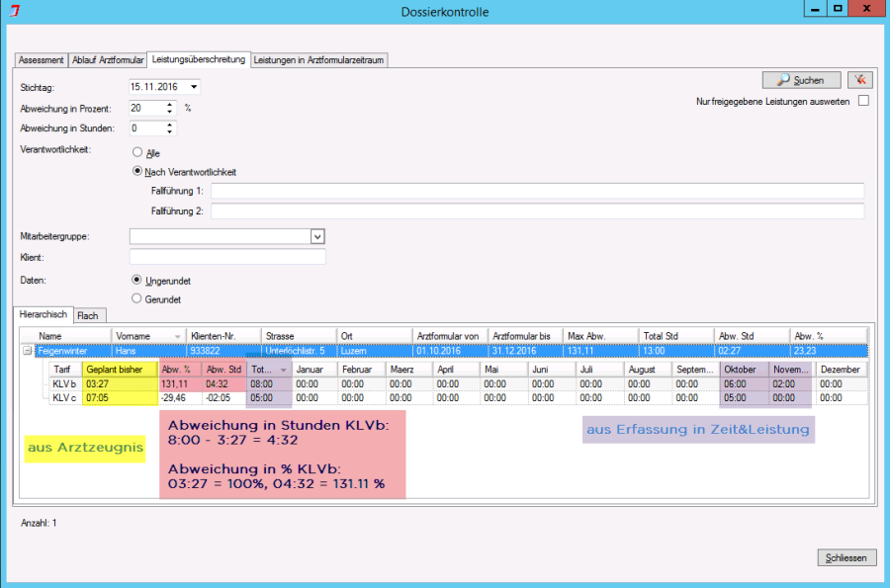Select the Ungerundet radio button
The width and height of the screenshot is (890, 588).
click(137, 280)
